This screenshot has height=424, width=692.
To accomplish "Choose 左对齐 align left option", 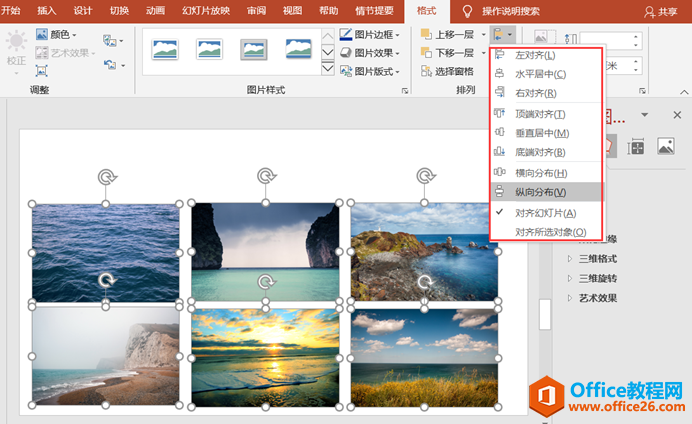I will point(547,55).
